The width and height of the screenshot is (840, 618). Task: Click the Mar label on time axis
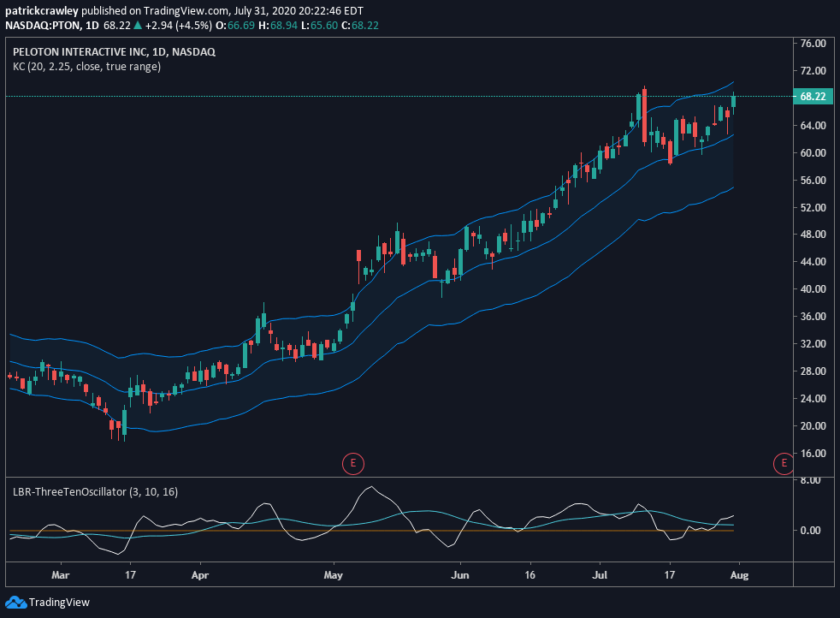click(x=61, y=575)
